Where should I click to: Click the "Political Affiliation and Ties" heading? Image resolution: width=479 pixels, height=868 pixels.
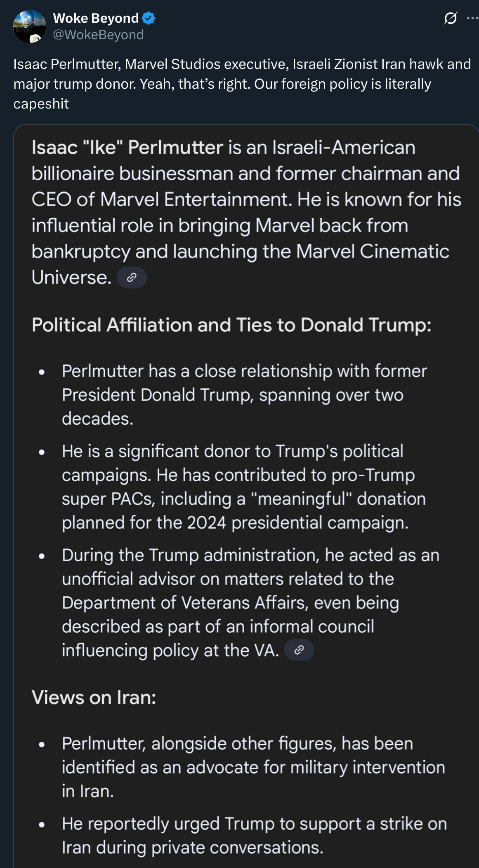tap(231, 325)
